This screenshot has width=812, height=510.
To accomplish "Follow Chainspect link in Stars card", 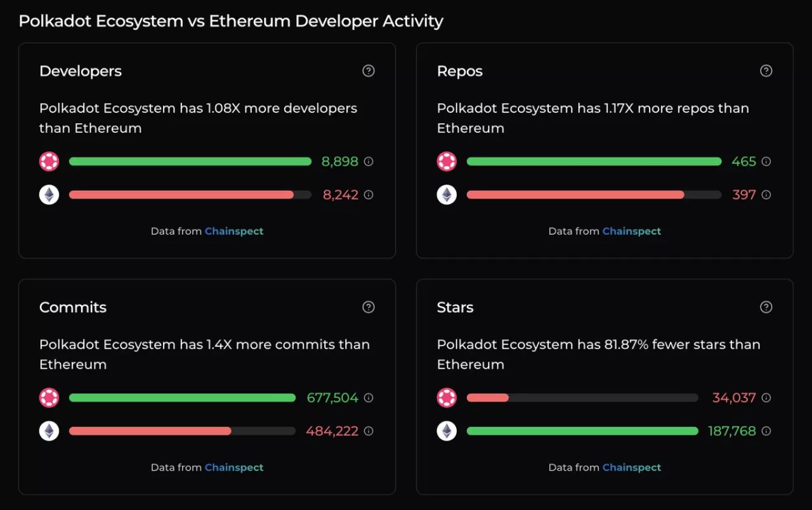I will [x=631, y=468].
